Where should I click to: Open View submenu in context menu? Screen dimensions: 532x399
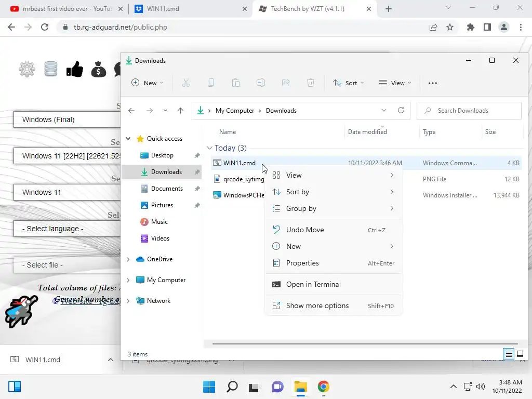(x=334, y=175)
